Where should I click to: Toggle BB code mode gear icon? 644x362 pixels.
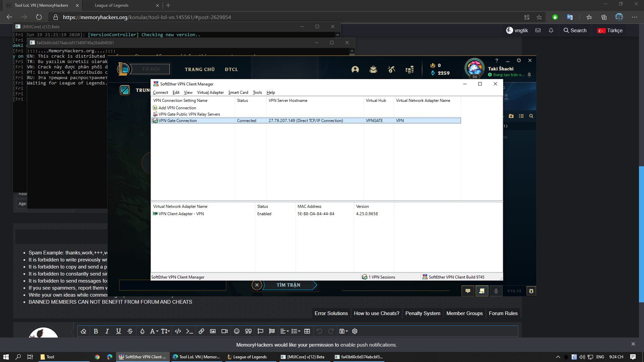[x=355, y=331]
